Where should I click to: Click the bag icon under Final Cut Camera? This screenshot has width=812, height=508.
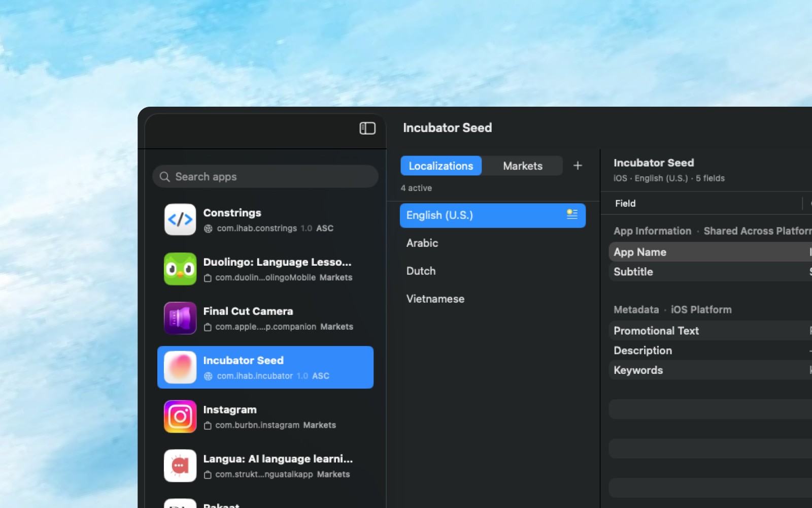click(x=208, y=327)
